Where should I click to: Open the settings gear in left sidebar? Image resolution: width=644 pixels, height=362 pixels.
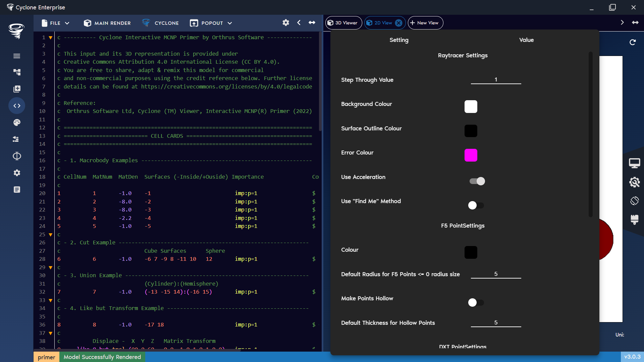click(x=17, y=173)
